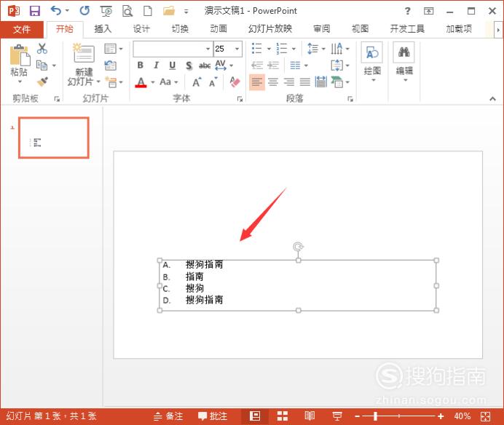The height and width of the screenshot is (425, 504).
Task: Create a new blank document icon
Action: point(148,11)
